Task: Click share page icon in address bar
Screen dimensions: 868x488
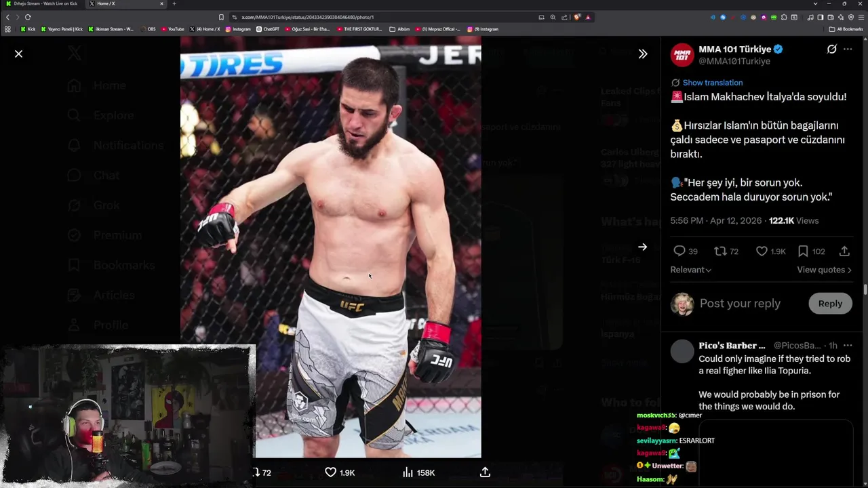Action: click(x=564, y=17)
